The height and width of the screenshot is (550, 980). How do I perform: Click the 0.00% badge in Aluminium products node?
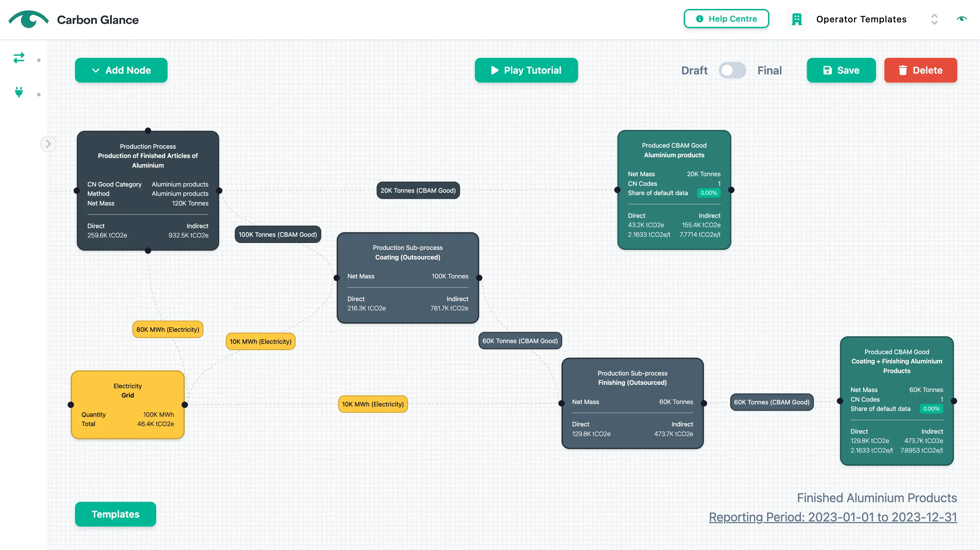(x=709, y=193)
